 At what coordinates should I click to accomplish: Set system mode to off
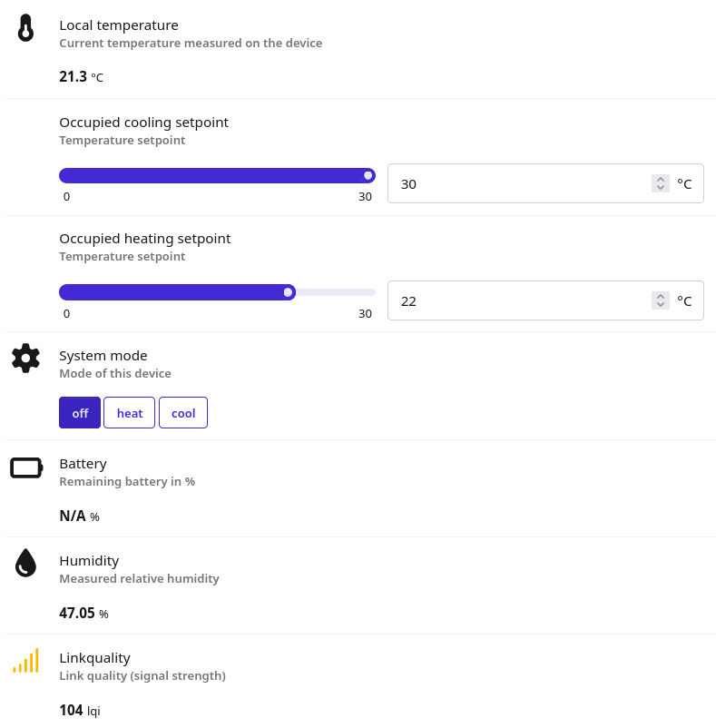click(x=80, y=413)
